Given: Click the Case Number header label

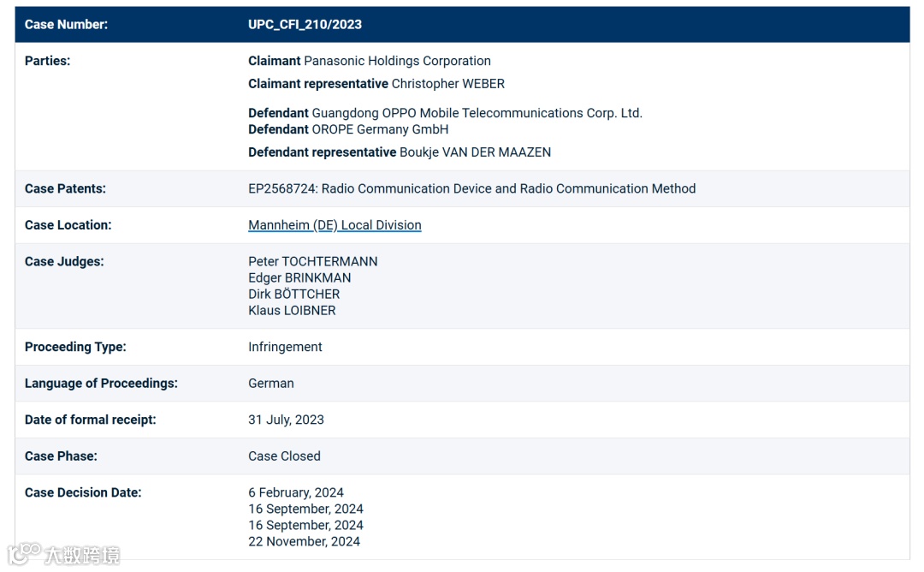Looking at the screenshot, I should [x=66, y=25].
